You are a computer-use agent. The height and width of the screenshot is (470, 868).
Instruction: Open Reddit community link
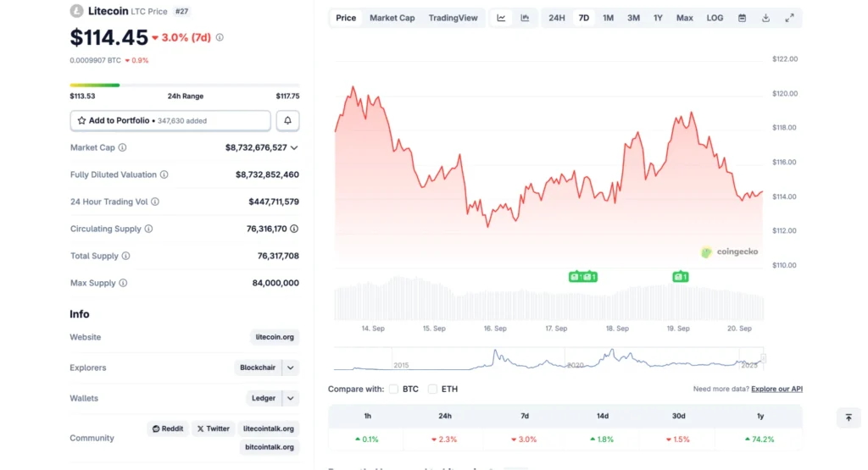168,429
